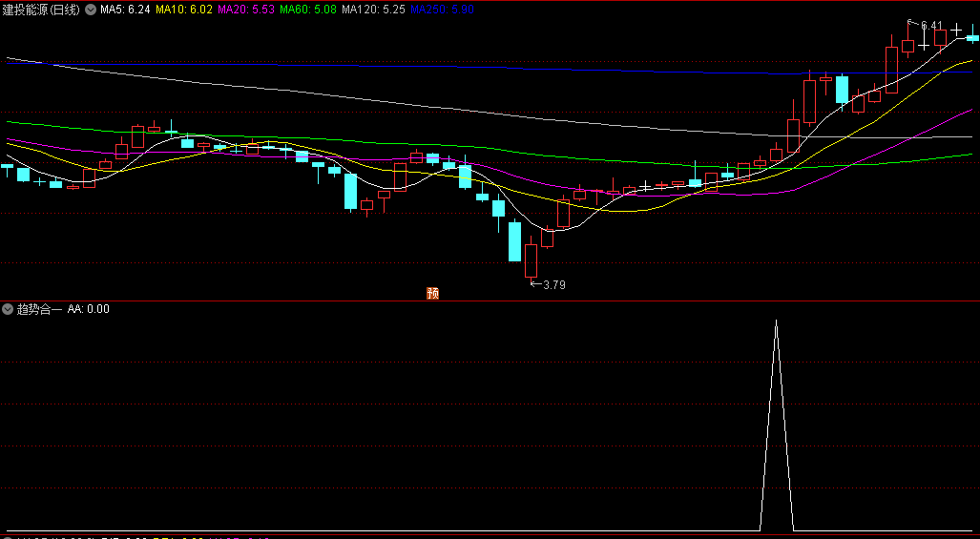Click the AA: 0.00 indicator value

click(x=89, y=308)
